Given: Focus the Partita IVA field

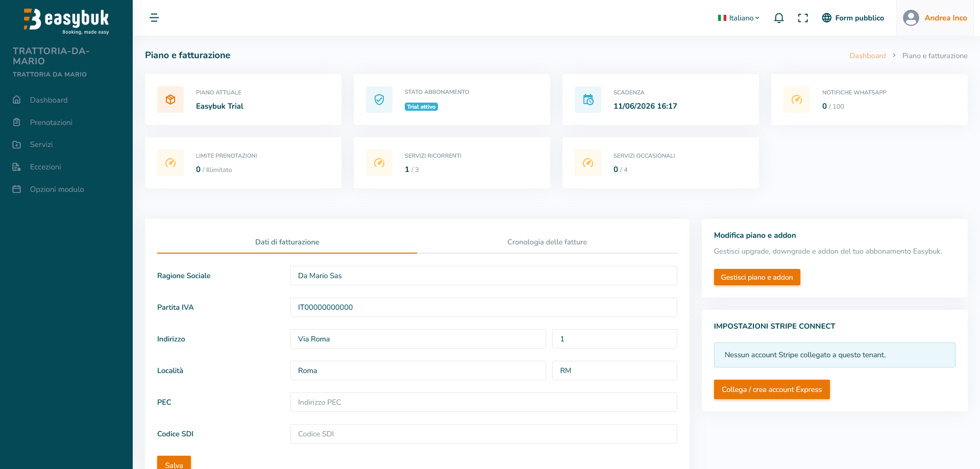Looking at the screenshot, I should pyautogui.click(x=484, y=307).
